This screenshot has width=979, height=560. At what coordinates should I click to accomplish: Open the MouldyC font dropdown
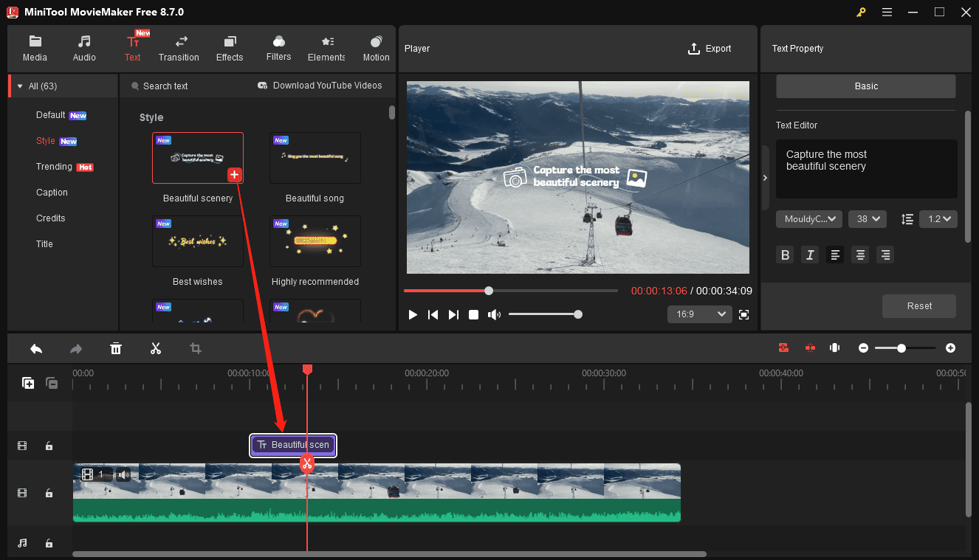[x=809, y=219]
